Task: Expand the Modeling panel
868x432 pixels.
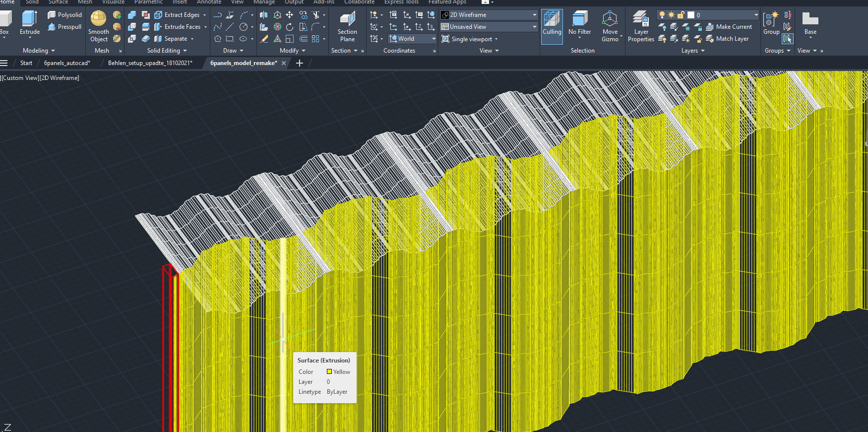Action: click(39, 51)
